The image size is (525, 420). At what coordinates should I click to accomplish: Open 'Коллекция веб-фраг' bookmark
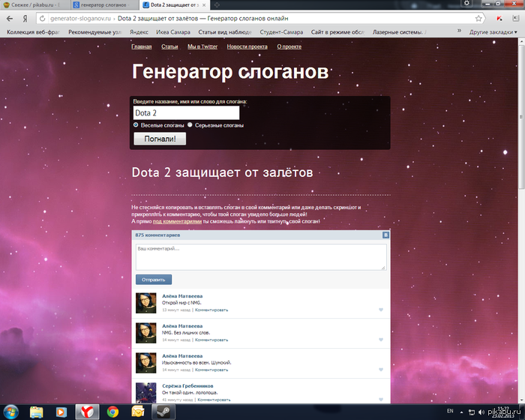pyautogui.click(x=33, y=32)
